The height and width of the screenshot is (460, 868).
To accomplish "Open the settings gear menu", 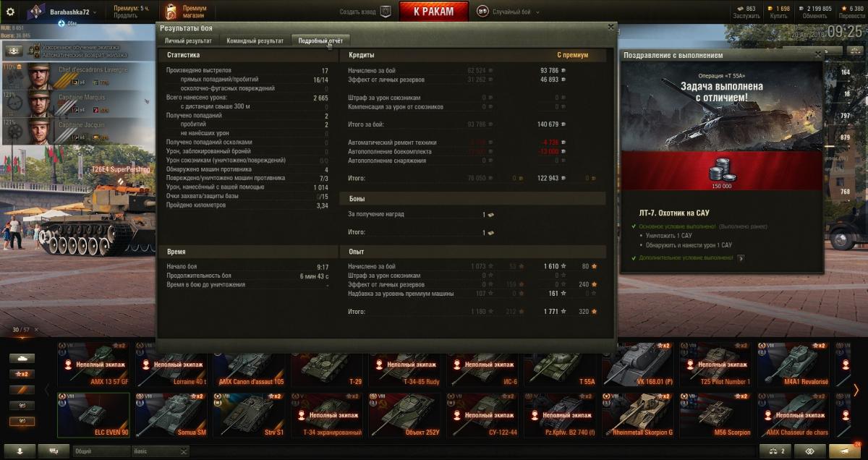I will coord(10,12).
